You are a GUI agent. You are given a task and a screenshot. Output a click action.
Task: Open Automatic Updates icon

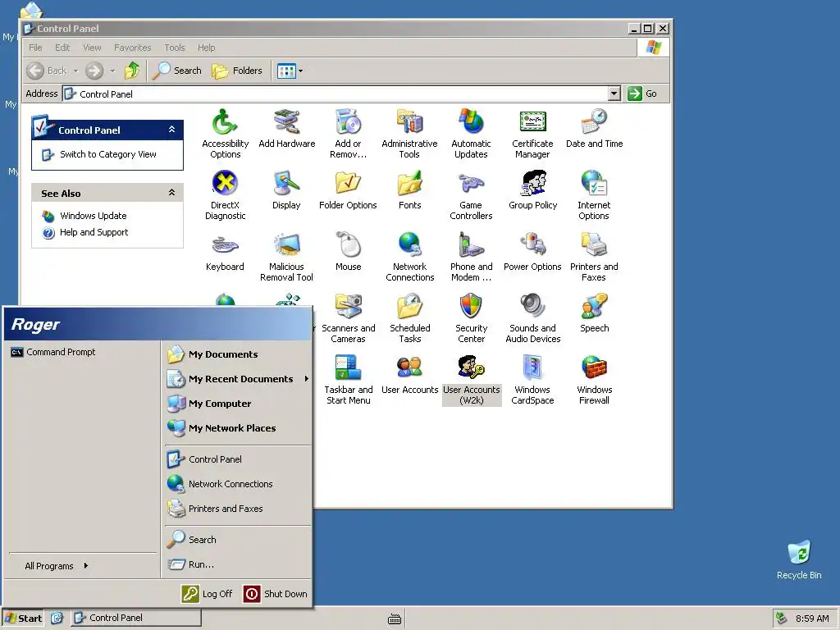[x=471, y=134]
